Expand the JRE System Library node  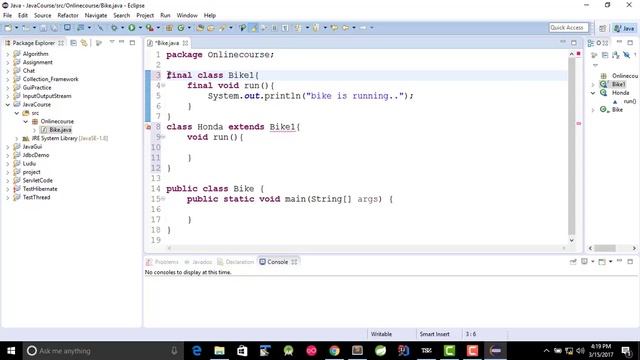17,138
